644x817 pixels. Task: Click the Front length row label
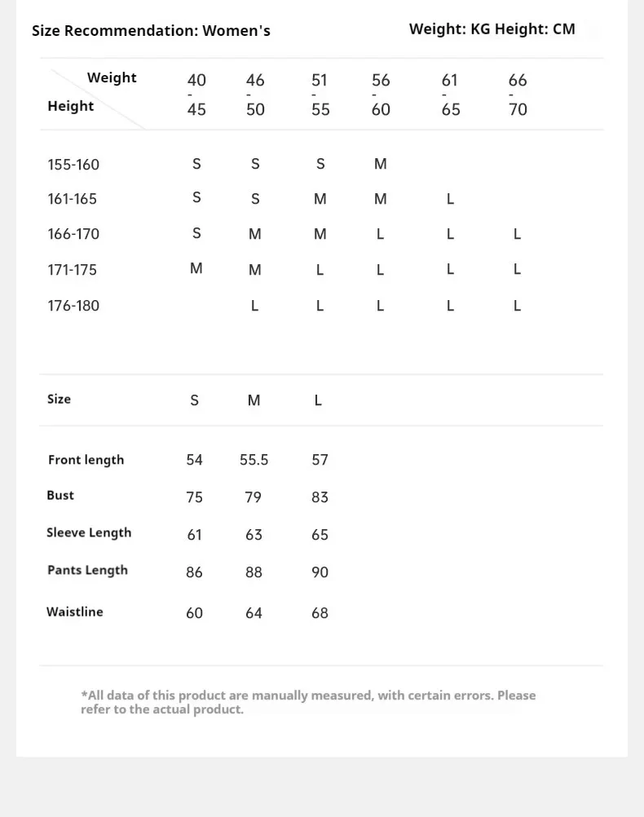point(86,460)
